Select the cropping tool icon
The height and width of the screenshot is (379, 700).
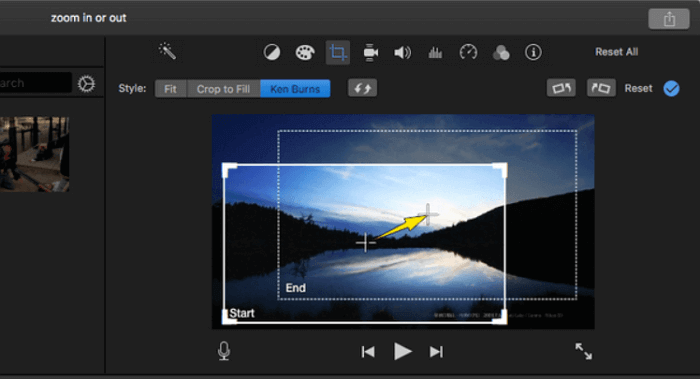(x=338, y=52)
